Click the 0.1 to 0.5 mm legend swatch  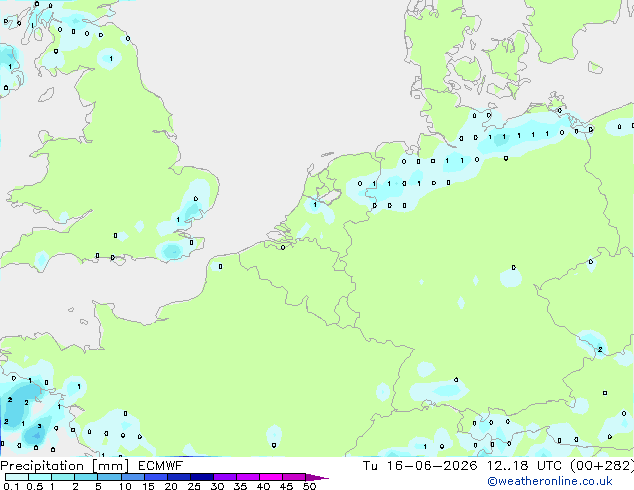coord(17,477)
